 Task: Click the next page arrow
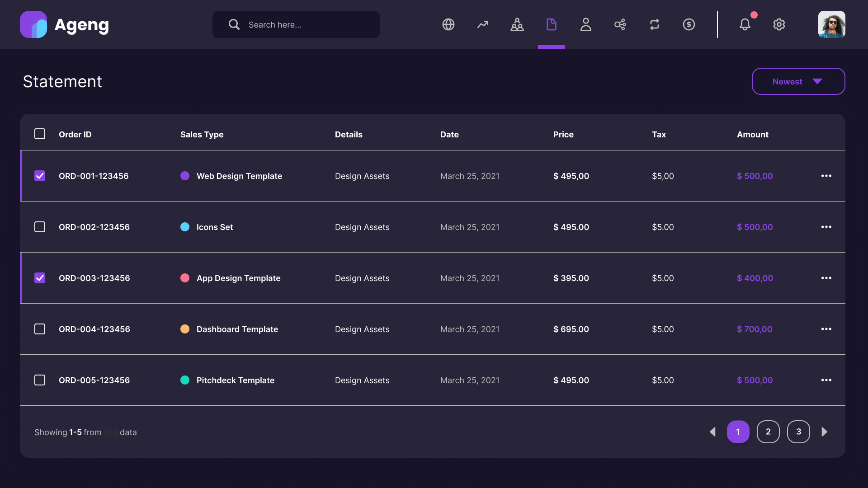[x=825, y=432]
